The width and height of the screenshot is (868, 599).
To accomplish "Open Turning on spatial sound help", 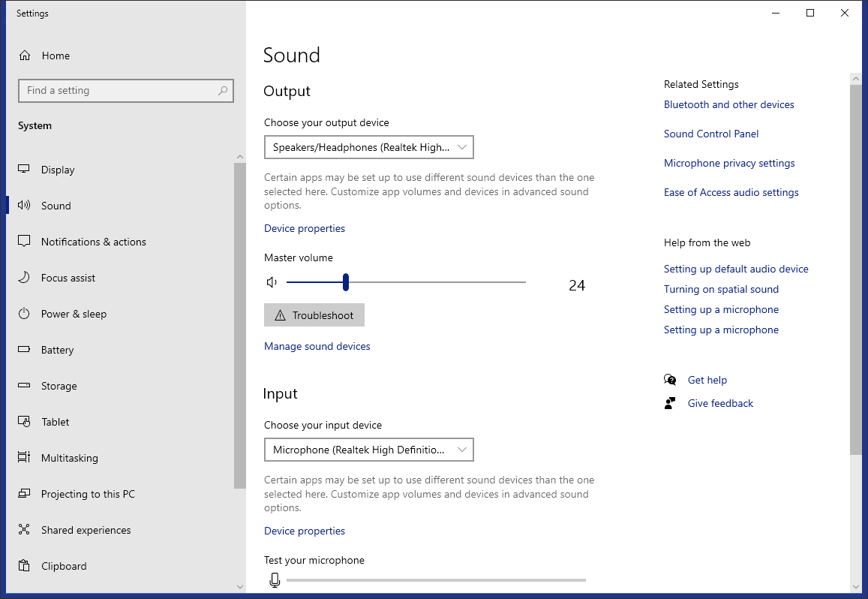I will point(721,289).
